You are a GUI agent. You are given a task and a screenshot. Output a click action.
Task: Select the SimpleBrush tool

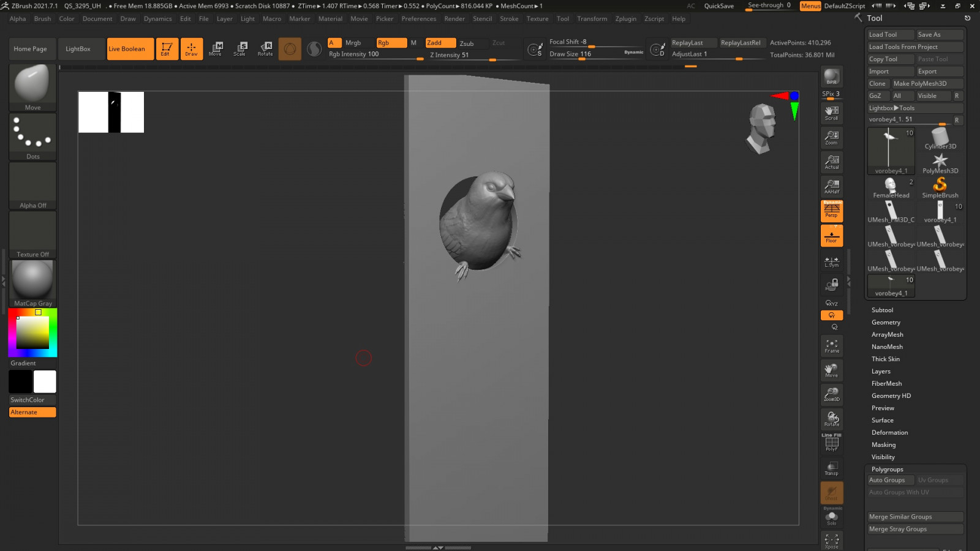tap(940, 187)
